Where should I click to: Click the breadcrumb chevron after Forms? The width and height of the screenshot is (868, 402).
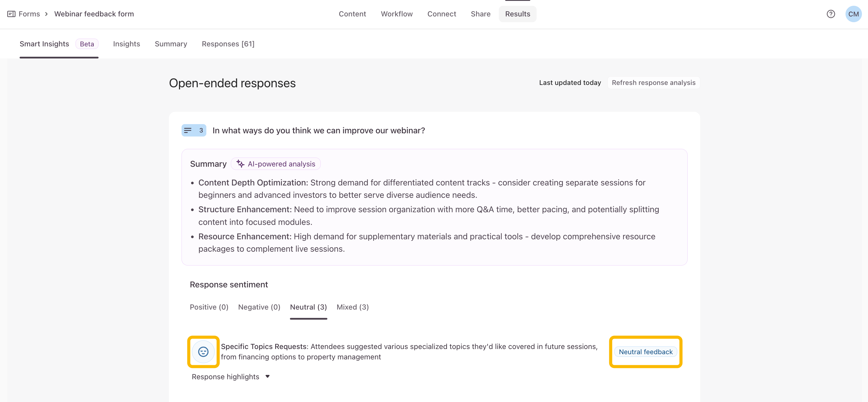46,14
